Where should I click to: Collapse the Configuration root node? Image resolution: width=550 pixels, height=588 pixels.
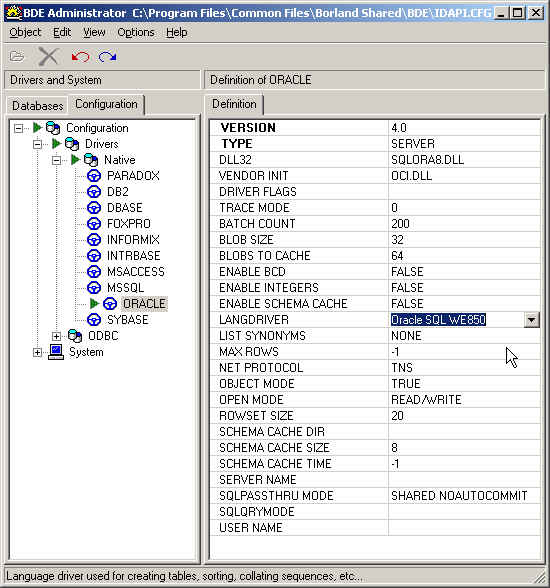(x=18, y=129)
